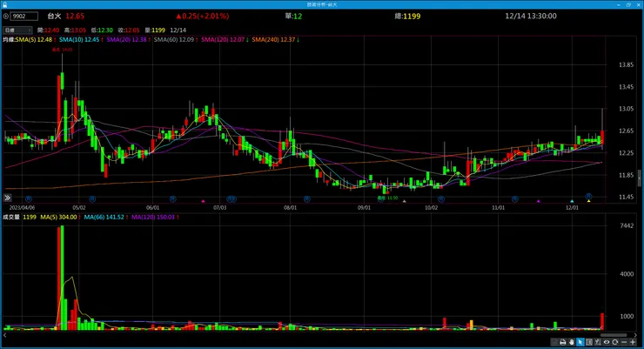Viewport: 644px width, 349px height.
Task: Click the dim first icon in the bottom toolbar
Action: click(554, 342)
